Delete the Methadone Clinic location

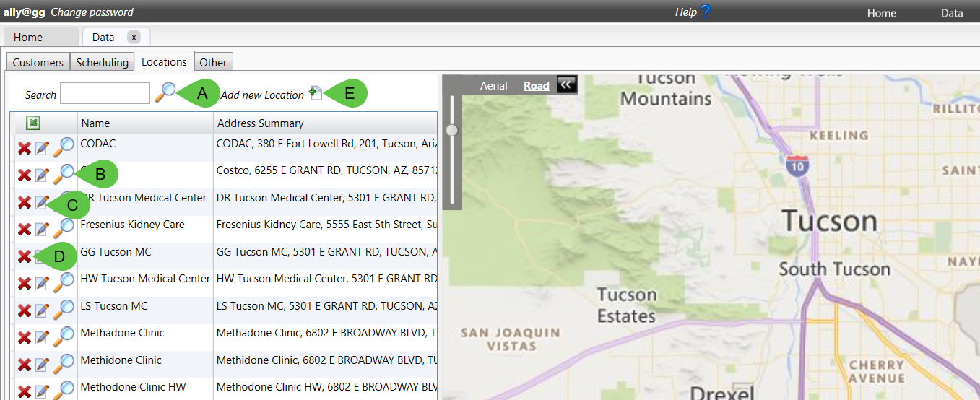pyautogui.click(x=24, y=337)
